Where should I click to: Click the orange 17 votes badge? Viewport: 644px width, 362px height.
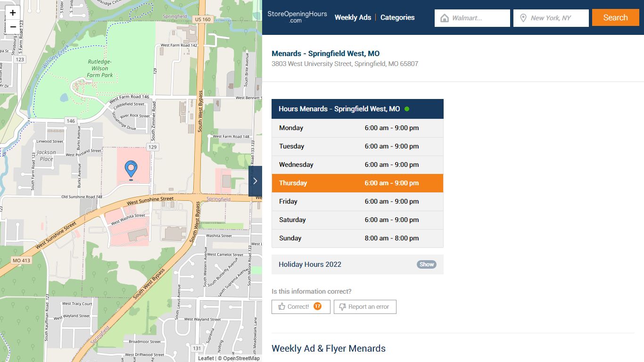coord(318,306)
